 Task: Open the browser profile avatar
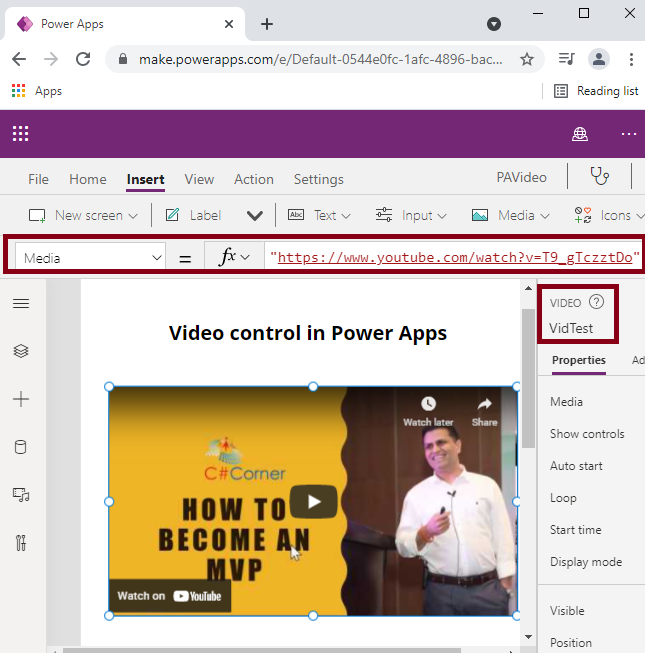pos(599,59)
